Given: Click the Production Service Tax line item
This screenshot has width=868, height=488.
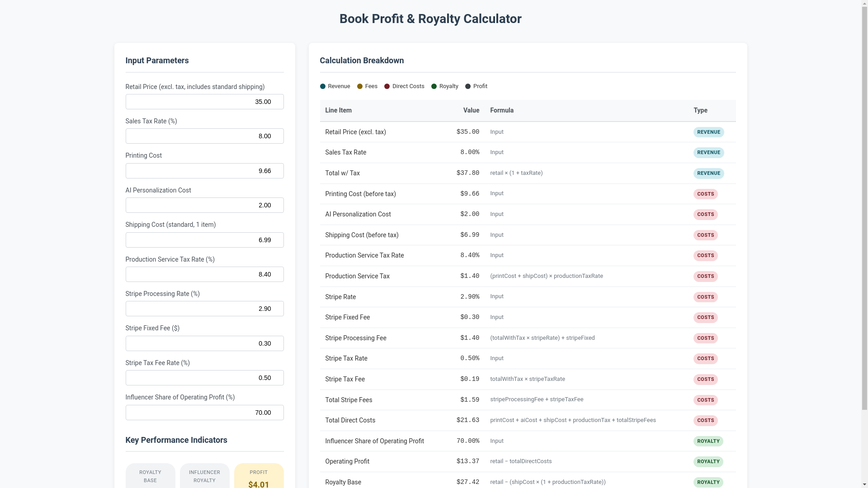Looking at the screenshot, I should pyautogui.click(x=357, y=276).
